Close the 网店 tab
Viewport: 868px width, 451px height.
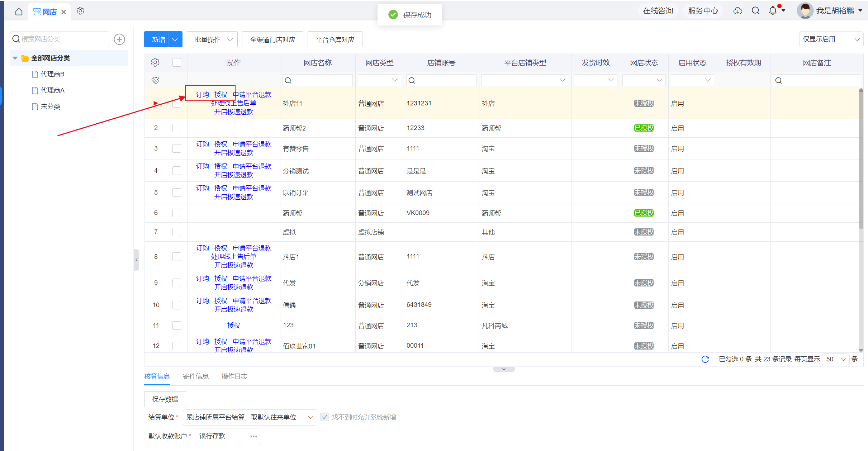(x=64, y=12)
